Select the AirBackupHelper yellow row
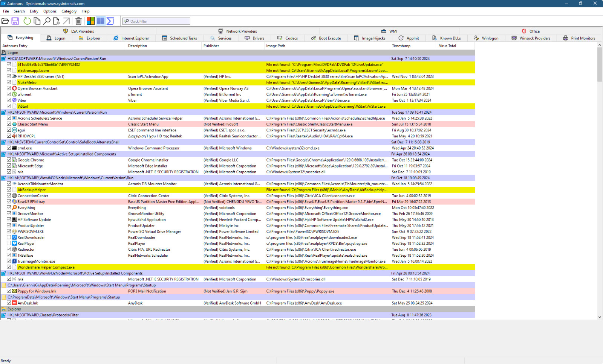 coord(237,190)
